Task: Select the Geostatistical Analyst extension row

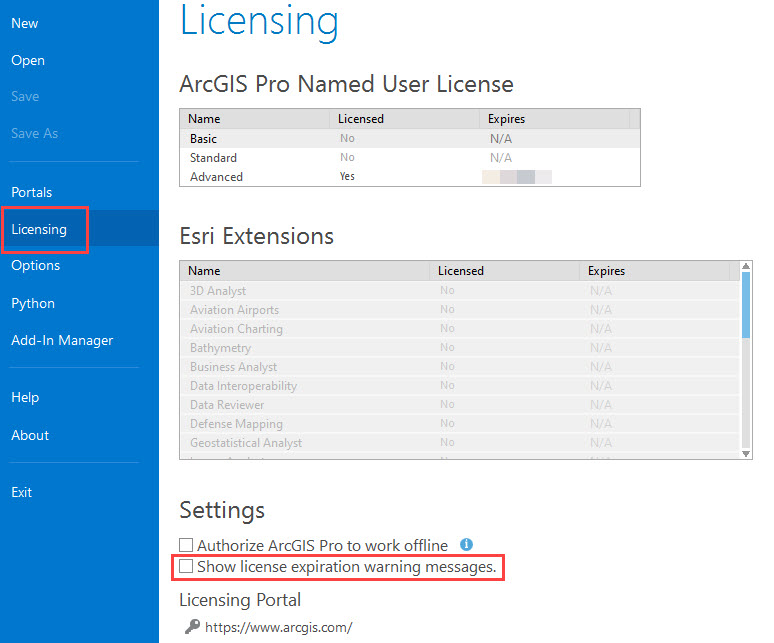Action: pyautogui.click(x=460, y=443)
